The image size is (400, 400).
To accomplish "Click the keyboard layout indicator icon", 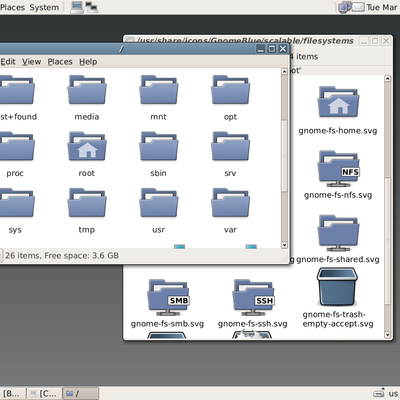I will (x=379, y=394).
